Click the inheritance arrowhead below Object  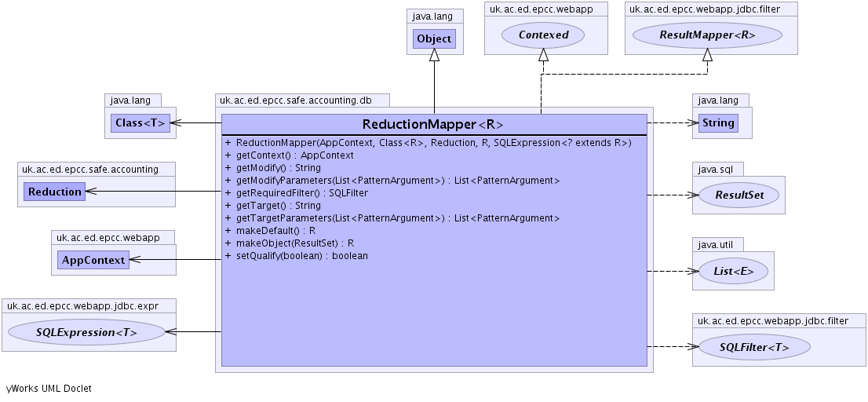coord(434,55)
